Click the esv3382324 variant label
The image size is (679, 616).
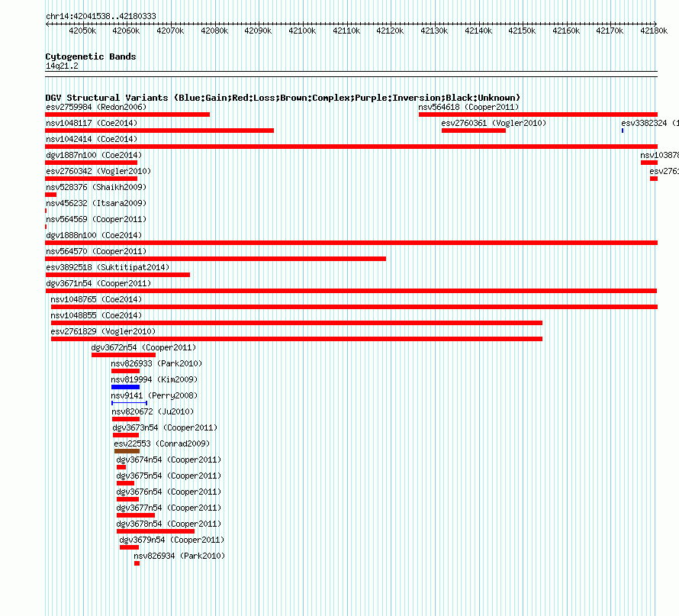[x=650, y=123]
